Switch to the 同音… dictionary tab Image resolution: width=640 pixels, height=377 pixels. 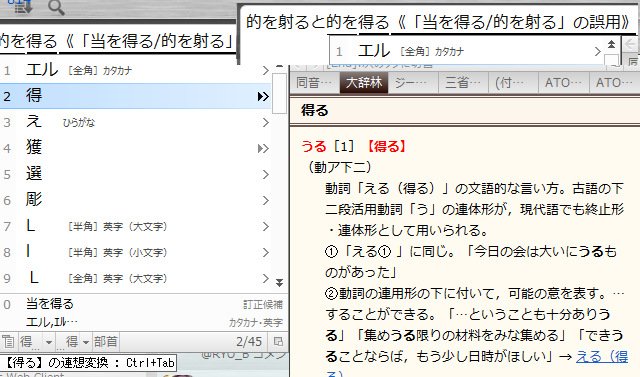314,83
